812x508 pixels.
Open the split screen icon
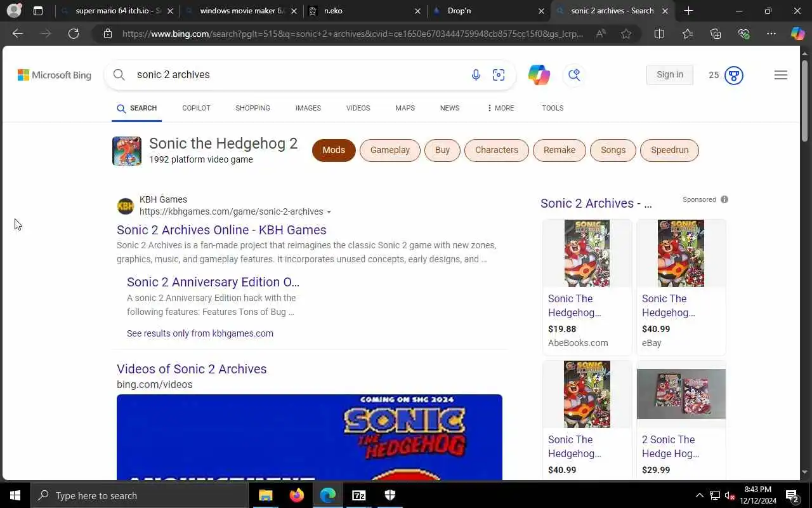[x=659, y=34]
